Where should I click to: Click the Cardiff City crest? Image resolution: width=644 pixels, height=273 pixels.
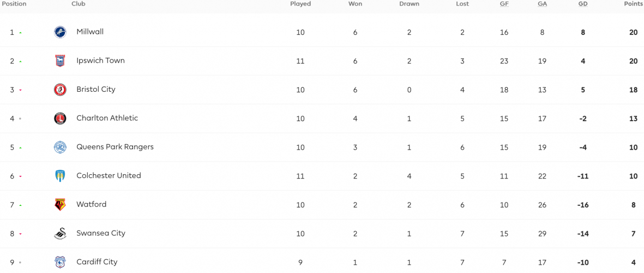point(61,262)
